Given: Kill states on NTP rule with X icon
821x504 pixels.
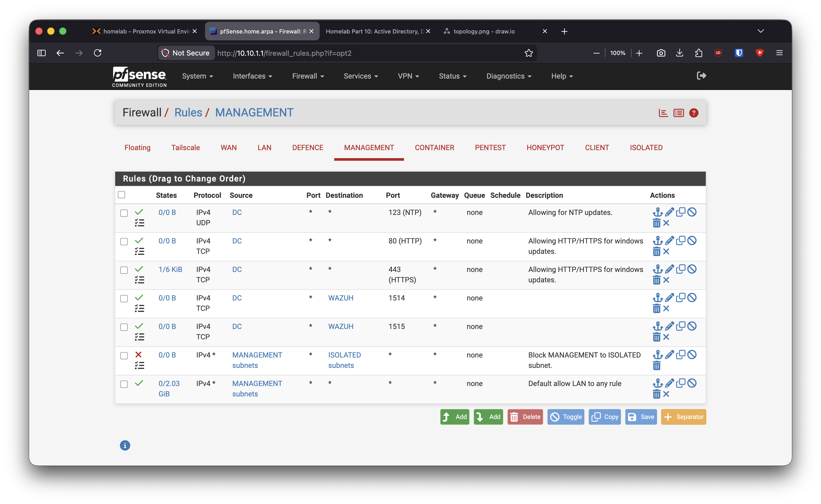Looking at the screenshot, I should (x=666, y=223).
